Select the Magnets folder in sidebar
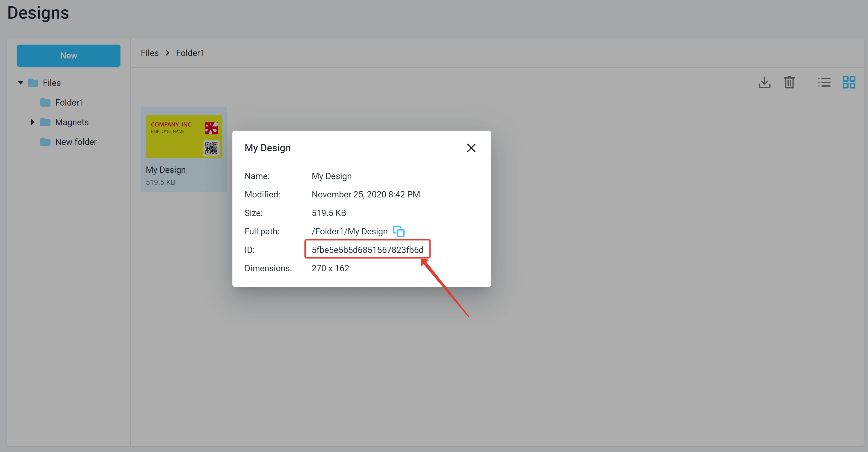 [72, 122]
